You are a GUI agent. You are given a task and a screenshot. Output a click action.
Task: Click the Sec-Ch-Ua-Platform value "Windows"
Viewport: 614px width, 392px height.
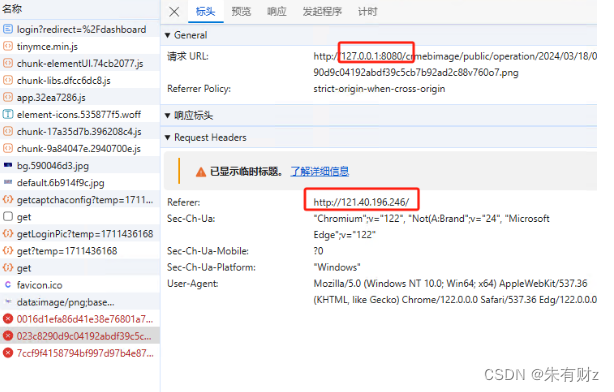coord(337,267)
